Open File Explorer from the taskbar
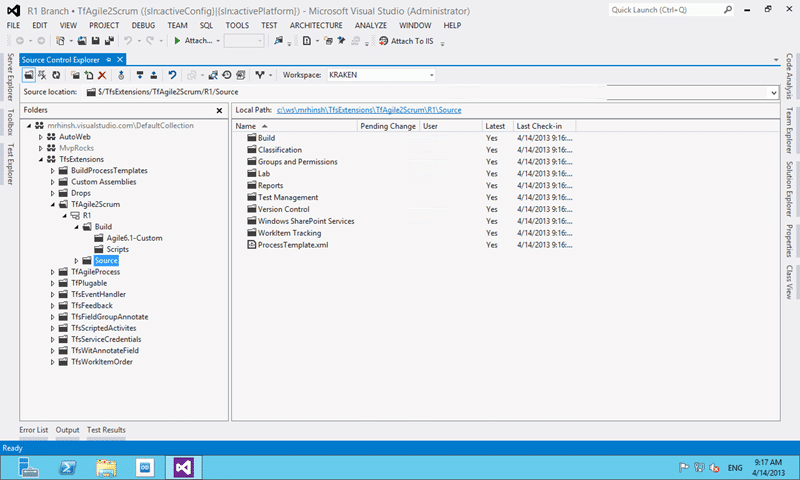 click(x=106, y=468)
